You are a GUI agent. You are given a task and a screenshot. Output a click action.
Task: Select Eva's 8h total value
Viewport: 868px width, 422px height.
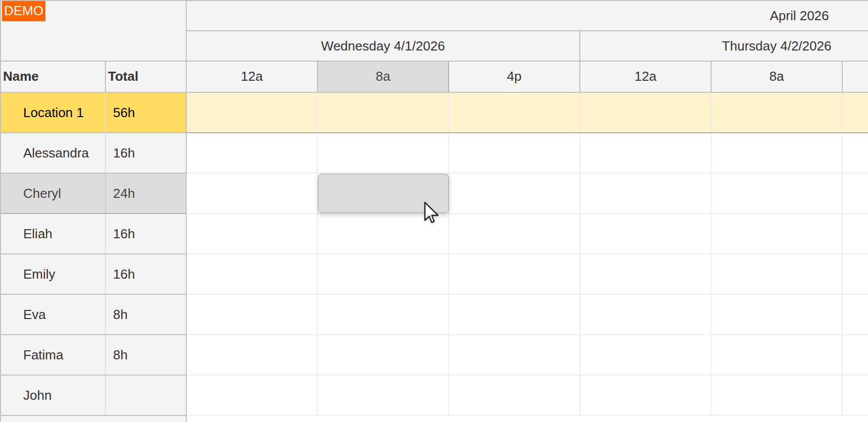coord(120,314)
